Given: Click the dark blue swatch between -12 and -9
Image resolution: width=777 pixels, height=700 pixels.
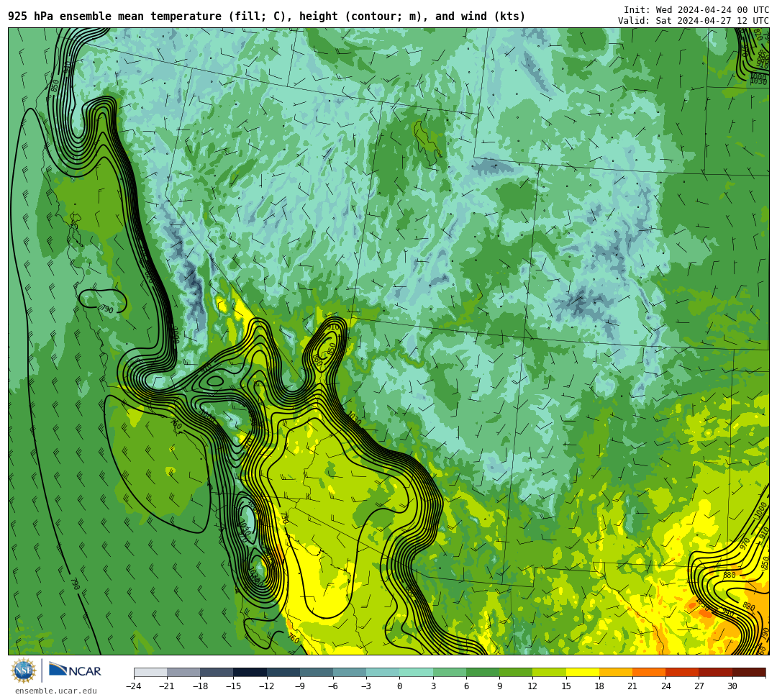Looking at the screenshot, I should 283,672.
